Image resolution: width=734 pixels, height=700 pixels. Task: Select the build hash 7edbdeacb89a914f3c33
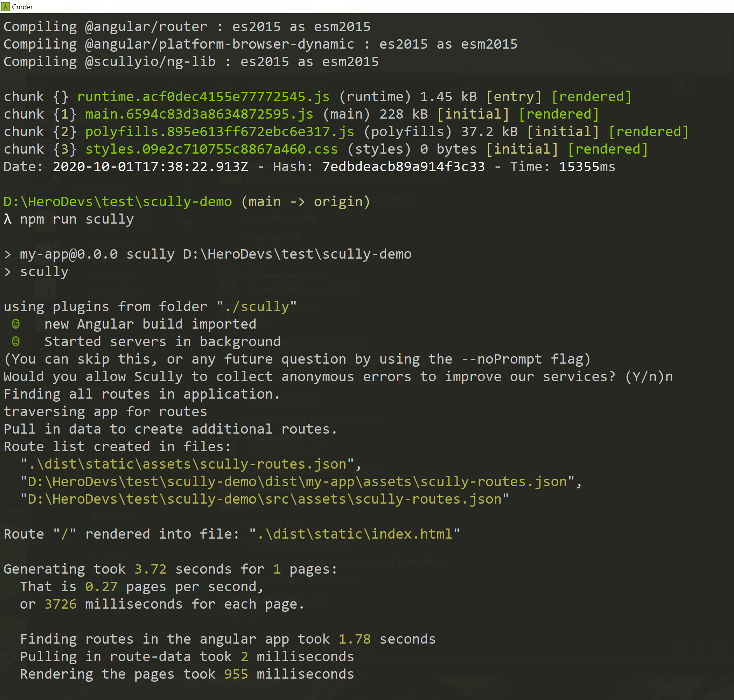point(403,166)
